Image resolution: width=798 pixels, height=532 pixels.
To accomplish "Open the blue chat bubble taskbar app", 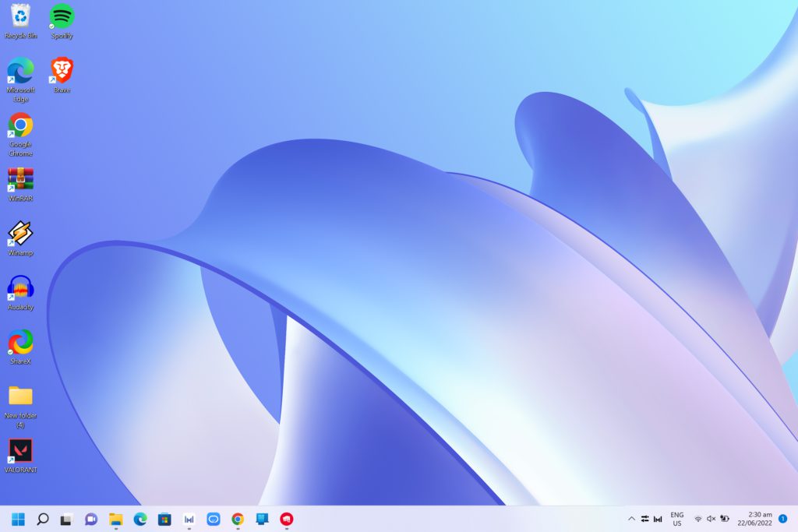I will click(214, 519).
